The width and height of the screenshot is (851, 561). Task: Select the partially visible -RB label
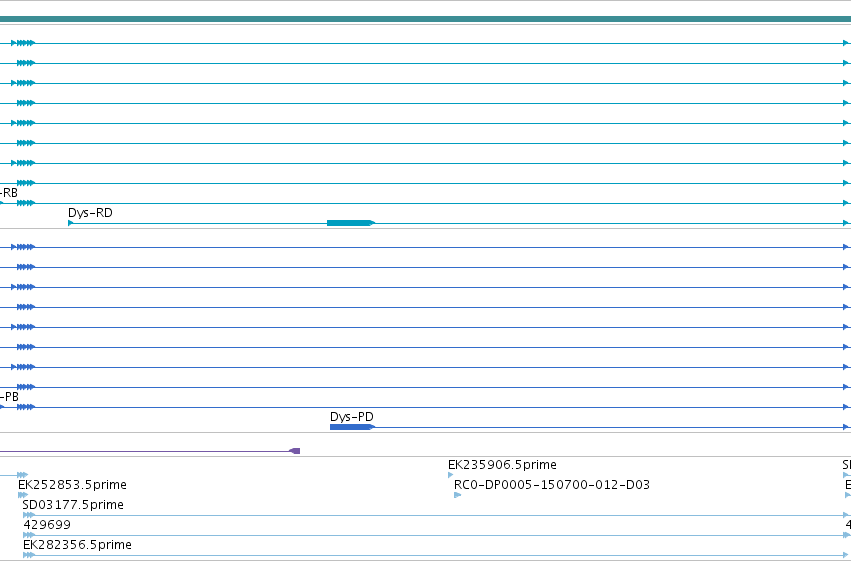9,193
